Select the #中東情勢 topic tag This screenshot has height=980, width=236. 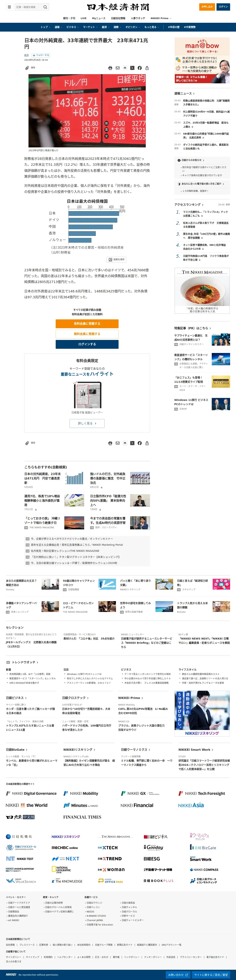(x=189, y=27)
